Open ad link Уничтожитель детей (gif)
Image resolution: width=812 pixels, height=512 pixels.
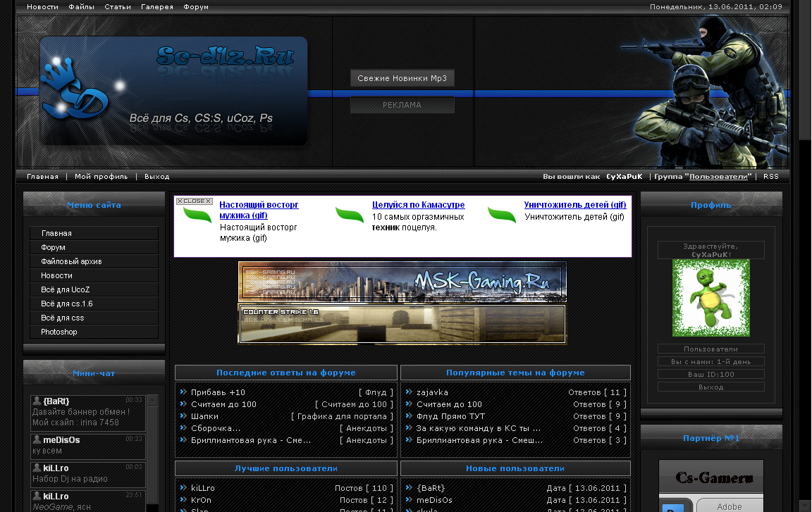(x=575, y=205)
